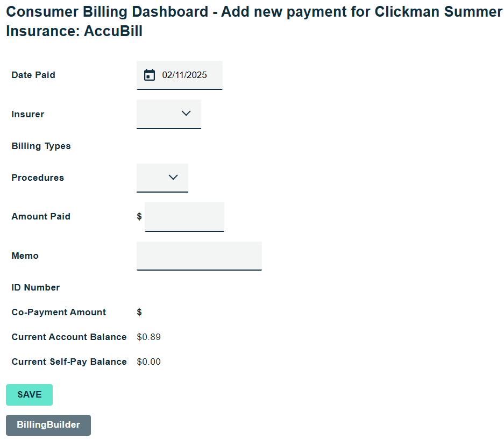Click into the Memo text field
The image size is (504, 439).
coord(199,256)
